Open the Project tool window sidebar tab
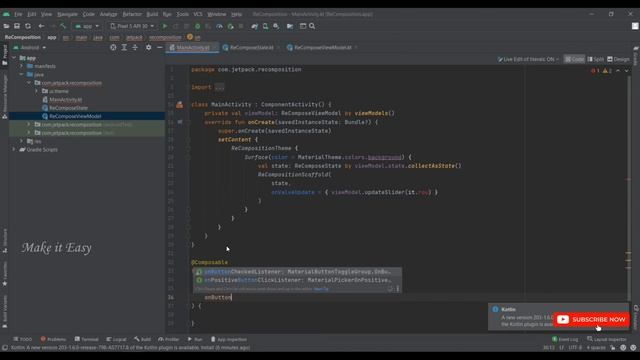This screenshot has width=640, height=360. (4, 56)
